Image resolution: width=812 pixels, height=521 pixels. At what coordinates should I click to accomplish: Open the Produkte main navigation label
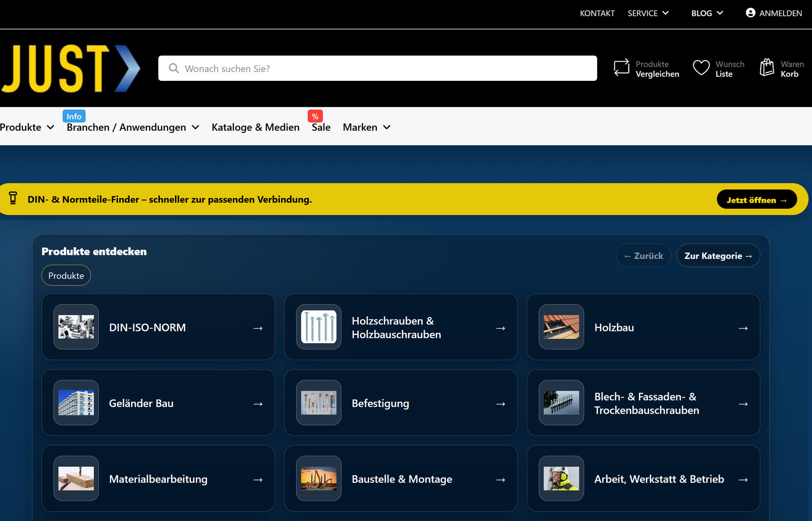click(21, 127)
